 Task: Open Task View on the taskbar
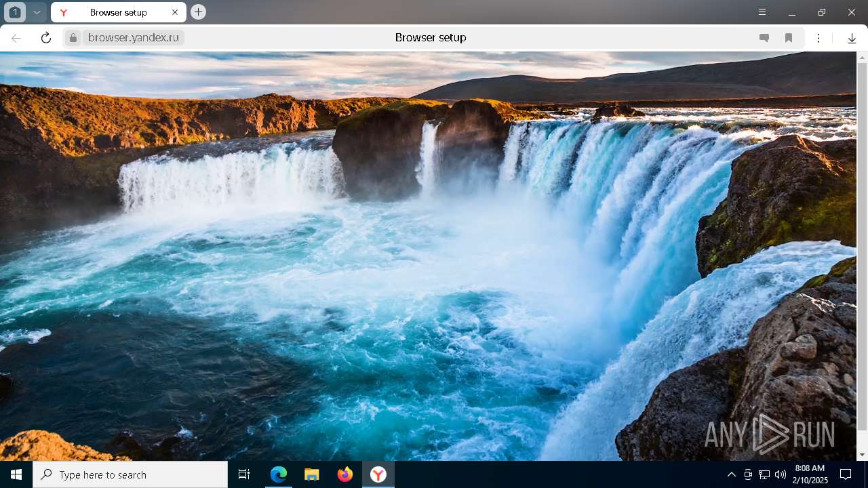[x=244, y=474]
